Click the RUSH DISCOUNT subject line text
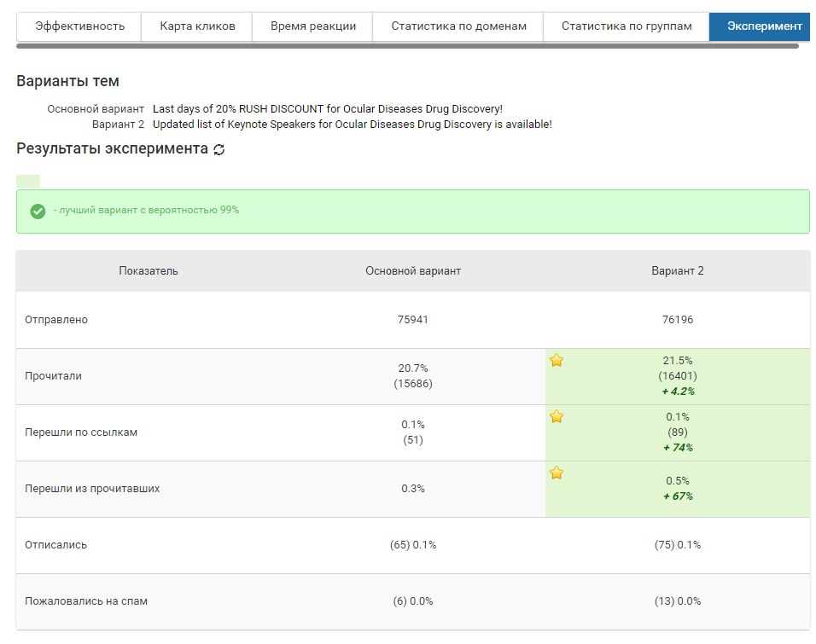This screenshot has width=816, height=644. (328, 109)
